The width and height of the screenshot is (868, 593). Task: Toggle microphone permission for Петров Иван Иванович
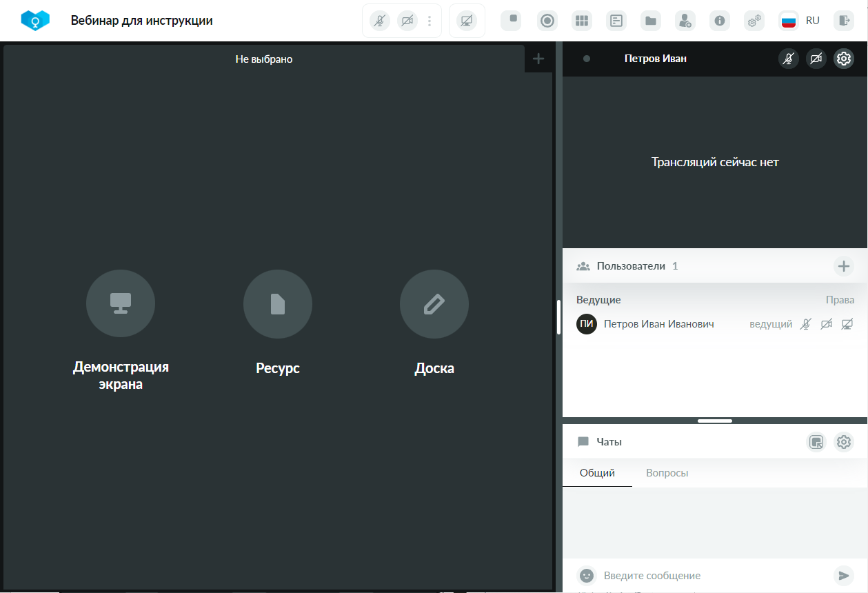pyautogui.click(x=806, y=324)
